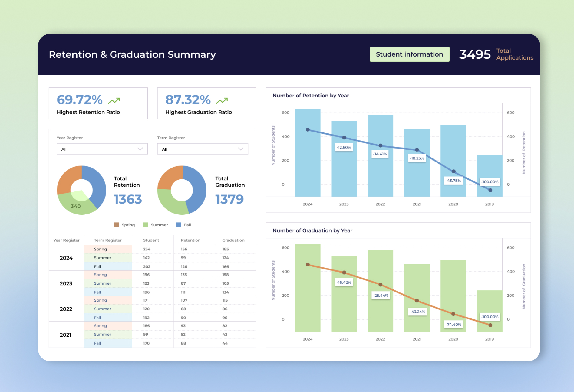Open the Term Register dropdown
Screen dimensions: 574x392
pos(203,149)
